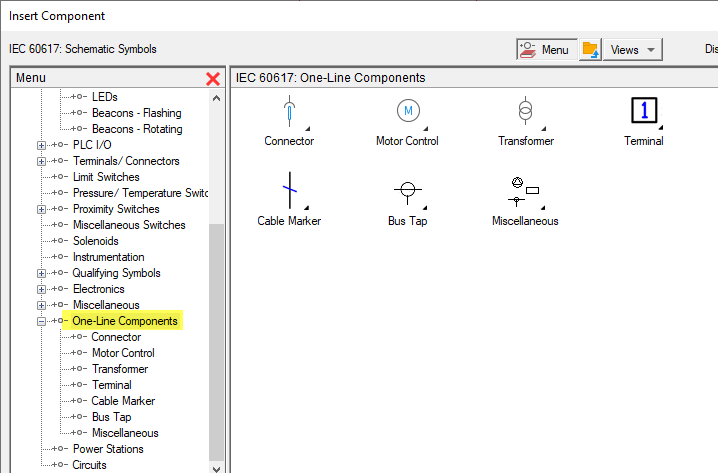Expand the Qualifying Symbols node
The width and height of the screenshot is (718, 473).
pyautogui.click(x=41, y=274)
